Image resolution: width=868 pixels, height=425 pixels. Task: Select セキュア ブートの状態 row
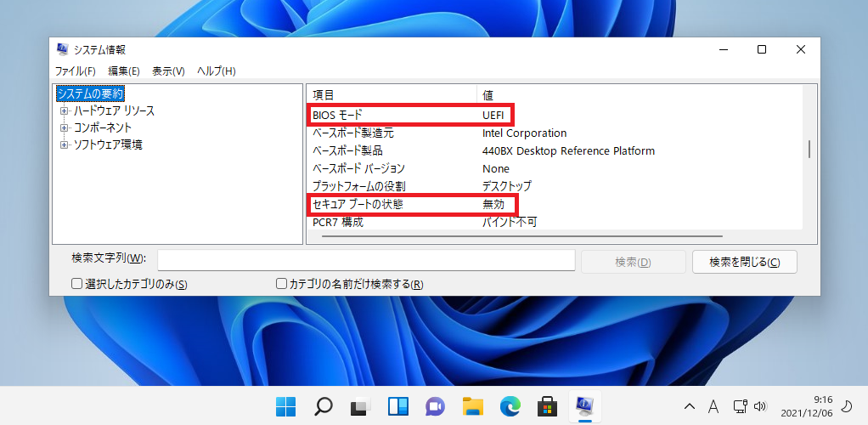pyautogui.click(x=554, y=204)
